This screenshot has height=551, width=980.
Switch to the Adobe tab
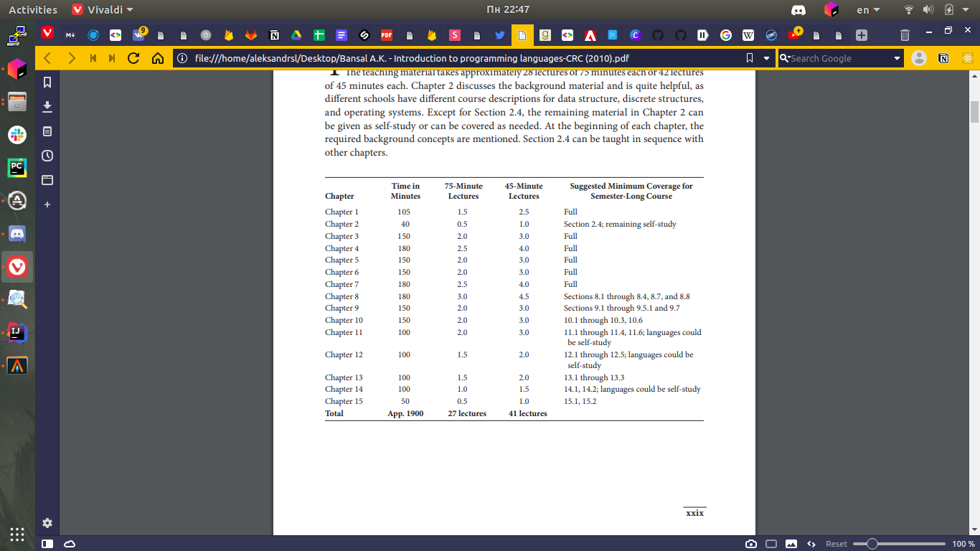tap(590, 34)
